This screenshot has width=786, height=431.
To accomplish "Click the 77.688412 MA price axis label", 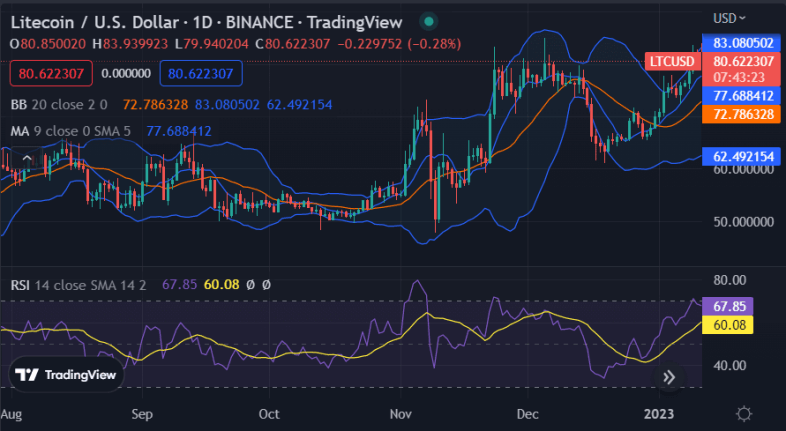I will tap(741, 96).
